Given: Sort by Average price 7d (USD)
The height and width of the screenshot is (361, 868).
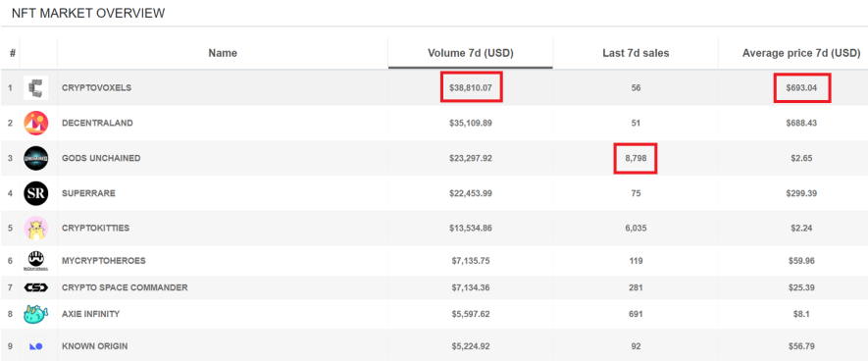Looking at the screenshot, I should [x=801, y=53].
